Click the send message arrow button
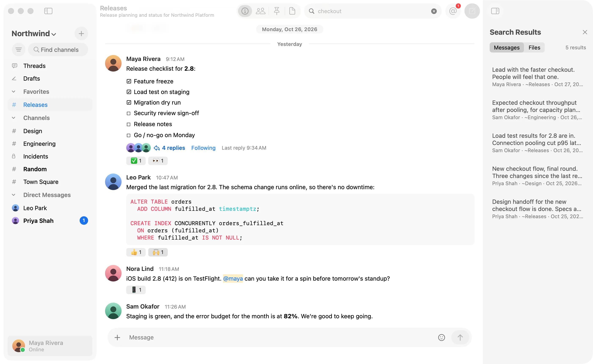This screenshot has width=593, height=364. (x=460, y=337)
